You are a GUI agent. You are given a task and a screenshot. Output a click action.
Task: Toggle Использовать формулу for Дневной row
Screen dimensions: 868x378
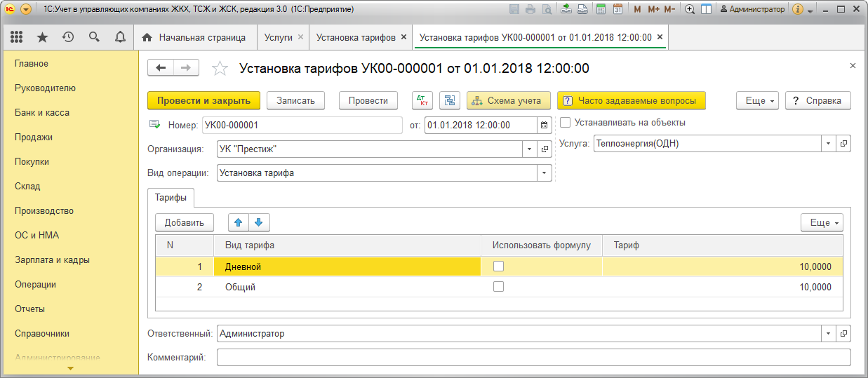click(498, 266)
